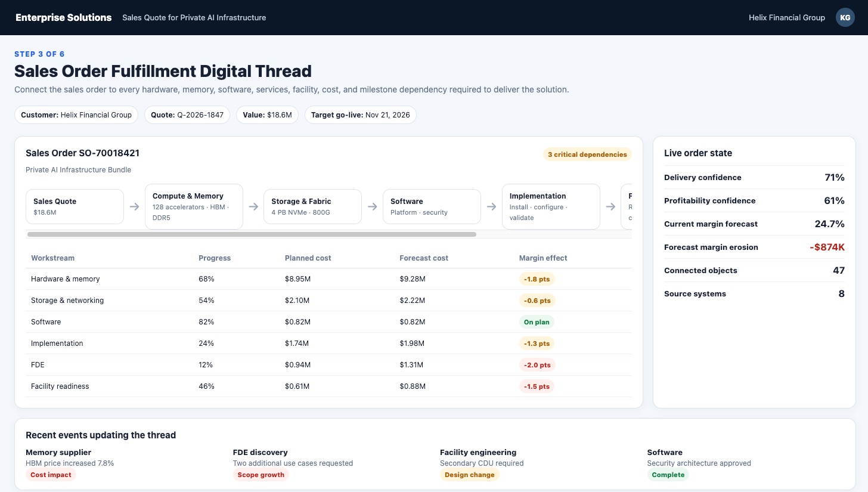The width and height of the screenshot is (868, 492).
Task: Click arrow after Storage & Fabric card
Action: [372, 207]
